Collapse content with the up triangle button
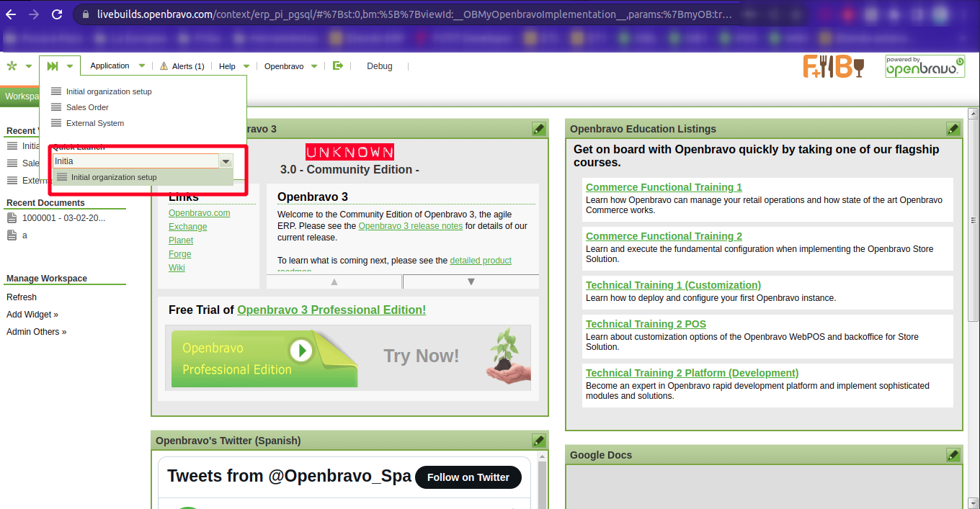The width and height of the screenshot is (980, 509). click(334, 281)
